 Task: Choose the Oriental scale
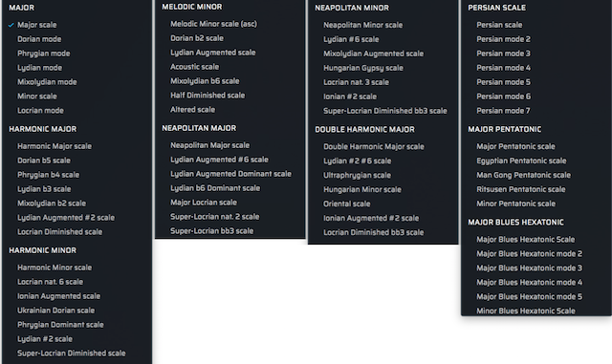(346, 203)
